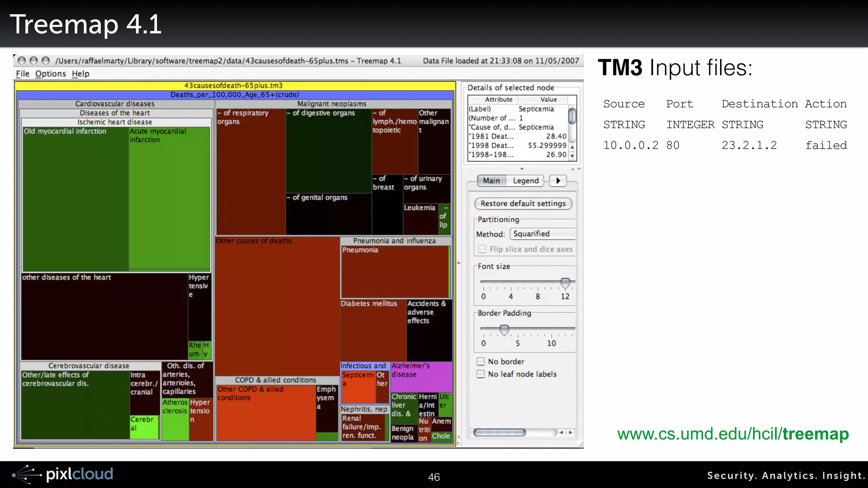Click Restore default settings button

point(523,204)
